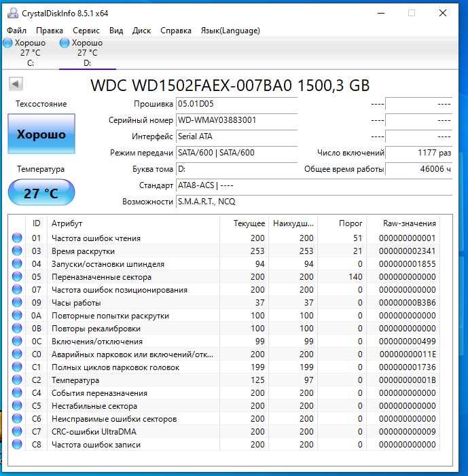Viewport: 468px width, 476px height.
Task: Select attribute text CRC-ошибки UltraDMA
Action: point(94,432)
